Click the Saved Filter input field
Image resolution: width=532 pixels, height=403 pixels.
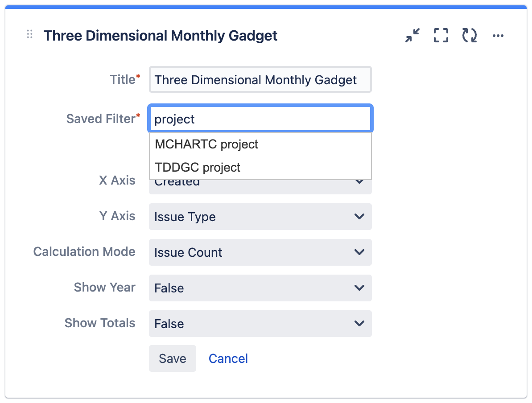pos(260,119)
